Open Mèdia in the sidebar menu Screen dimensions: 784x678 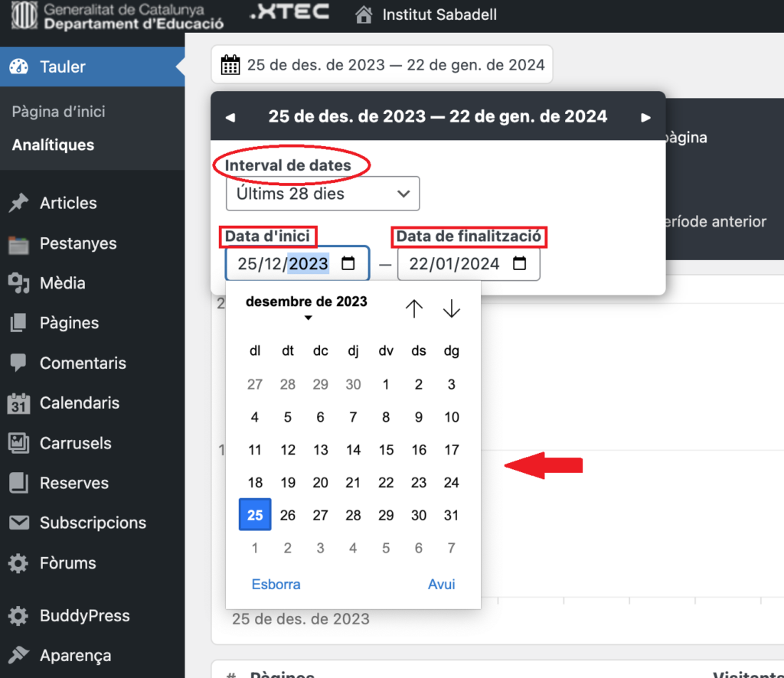tap(62, 283)
